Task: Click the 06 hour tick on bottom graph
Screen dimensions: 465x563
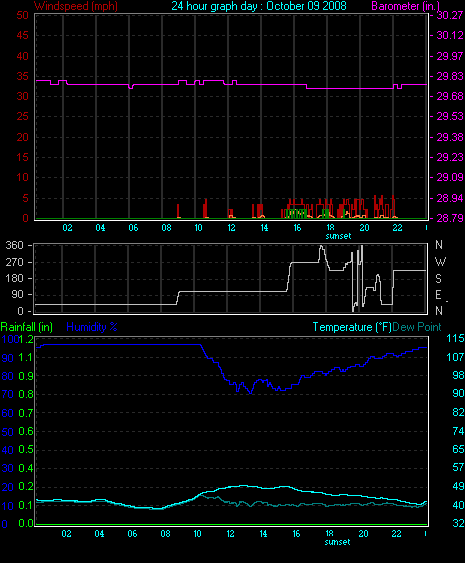Action: [132, 534]
